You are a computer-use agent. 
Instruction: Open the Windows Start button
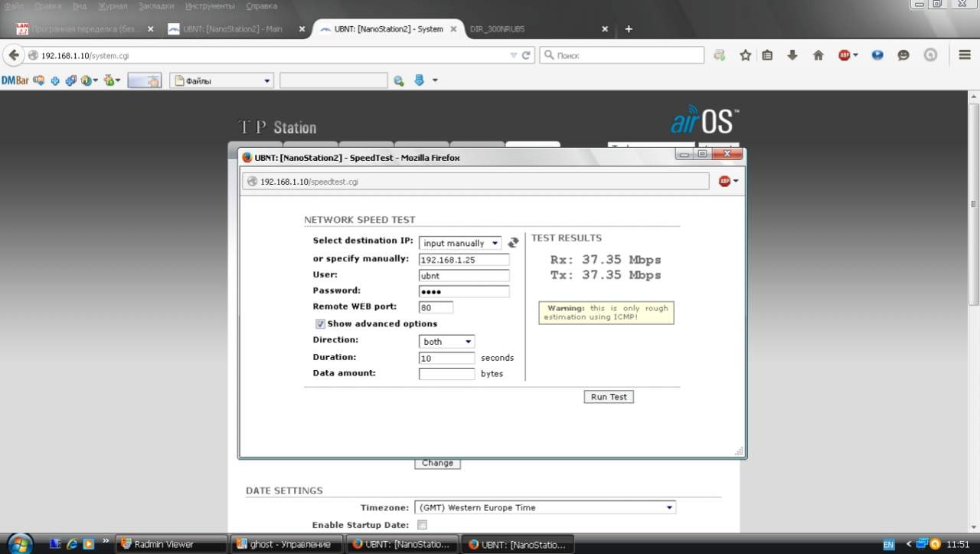click(20, 543)
